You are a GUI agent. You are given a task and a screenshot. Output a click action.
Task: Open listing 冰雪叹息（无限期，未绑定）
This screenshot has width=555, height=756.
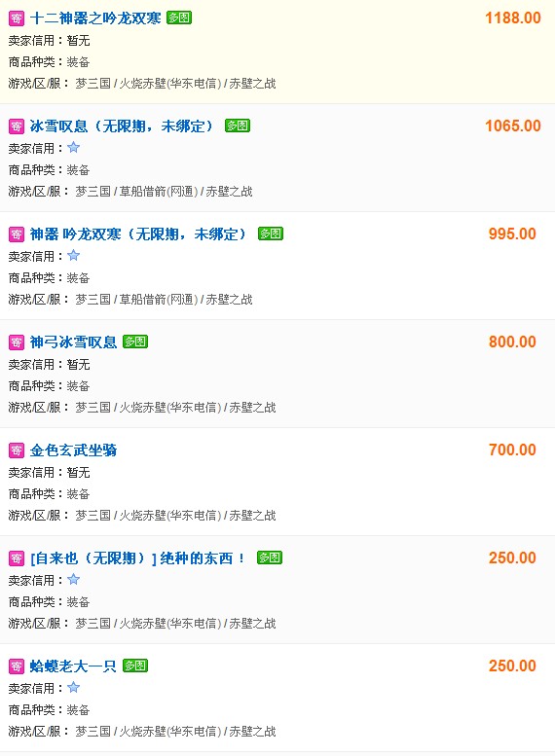pyautogui.click(x=121, y=126)
